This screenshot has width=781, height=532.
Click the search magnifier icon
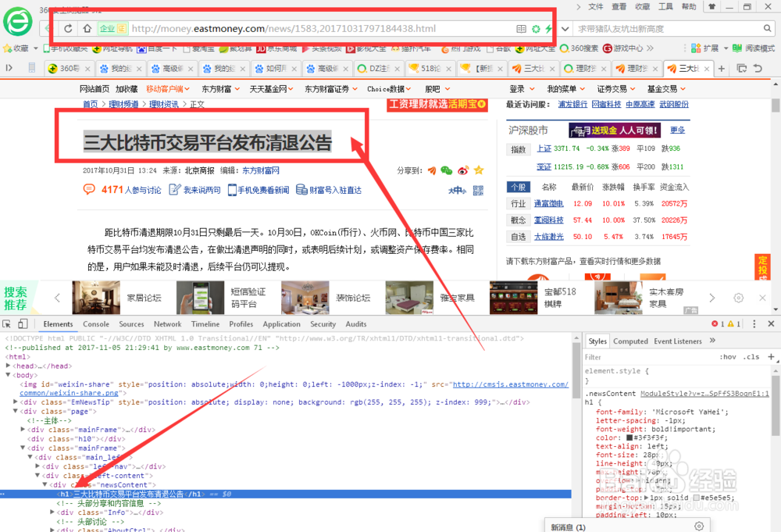(x=768, y=28)
